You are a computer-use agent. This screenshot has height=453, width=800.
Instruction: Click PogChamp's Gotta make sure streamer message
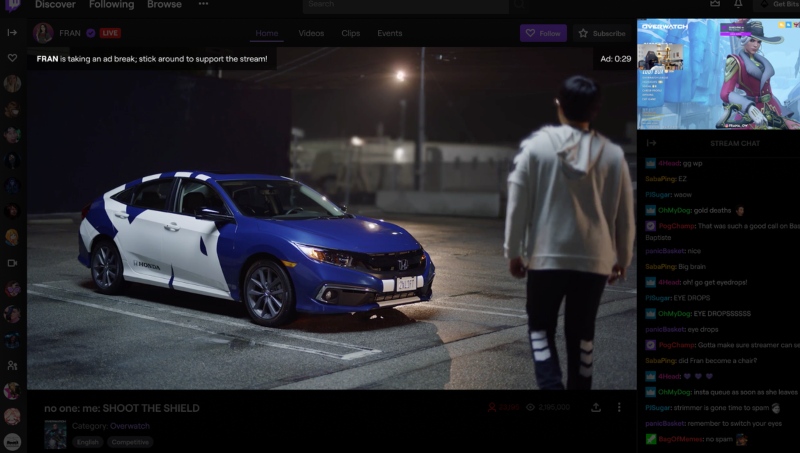click(x=722, y=345)
